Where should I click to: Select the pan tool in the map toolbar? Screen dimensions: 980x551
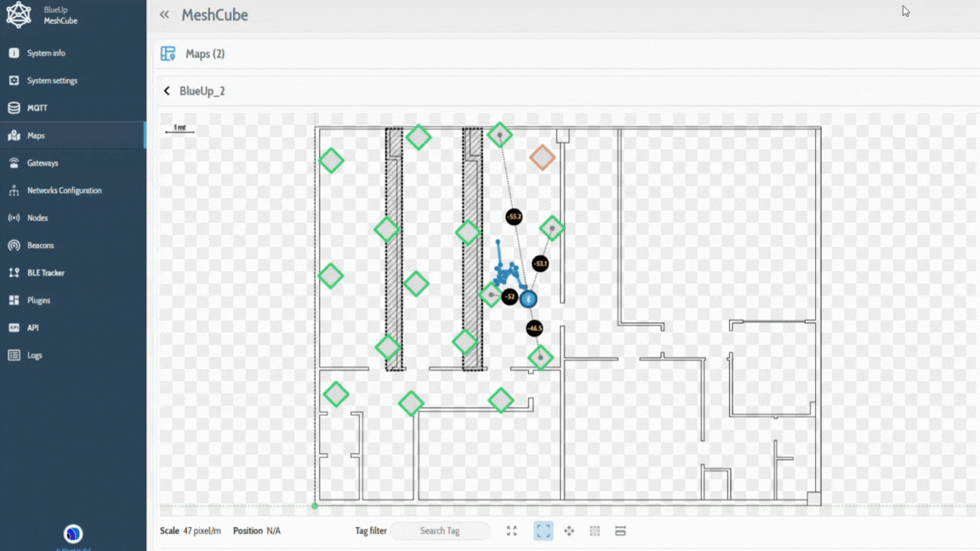(569, 531)
